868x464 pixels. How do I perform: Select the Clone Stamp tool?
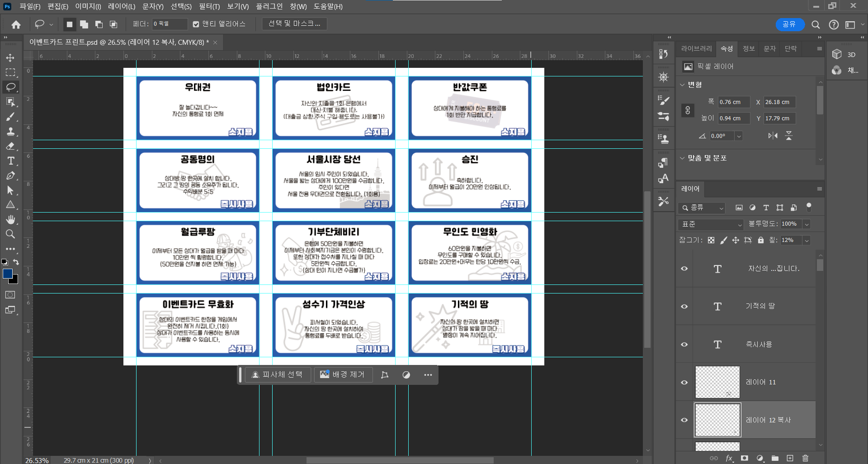tap(10, 132)
